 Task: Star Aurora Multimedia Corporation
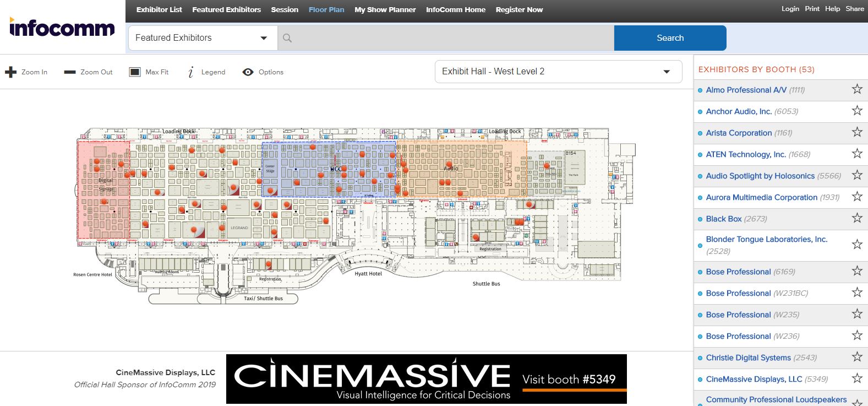pyautogui.click(x=857, y=197)
